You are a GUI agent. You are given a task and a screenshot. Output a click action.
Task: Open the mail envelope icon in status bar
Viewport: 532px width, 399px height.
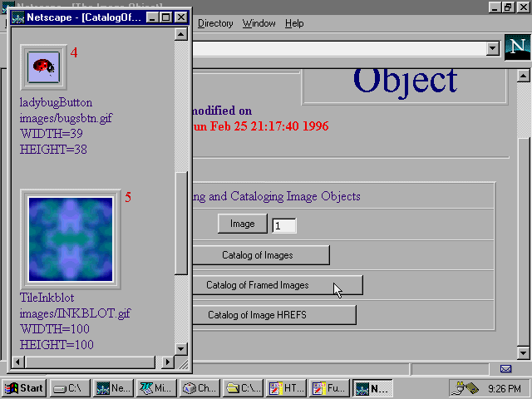(505, 368)
